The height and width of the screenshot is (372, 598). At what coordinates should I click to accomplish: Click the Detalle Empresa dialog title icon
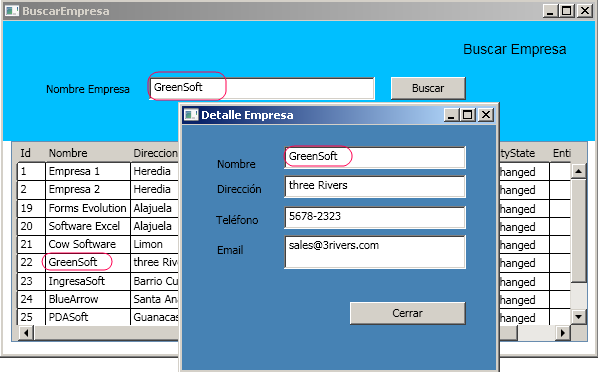191,115
